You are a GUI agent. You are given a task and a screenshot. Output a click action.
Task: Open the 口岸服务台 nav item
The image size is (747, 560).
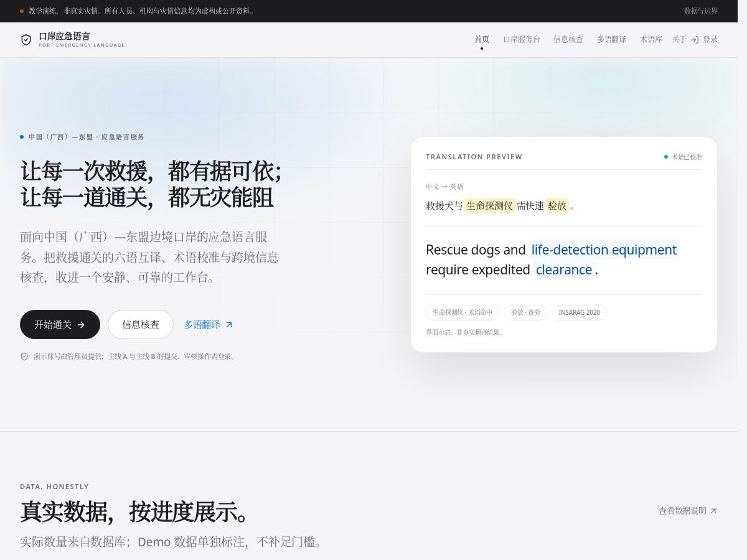522,39
